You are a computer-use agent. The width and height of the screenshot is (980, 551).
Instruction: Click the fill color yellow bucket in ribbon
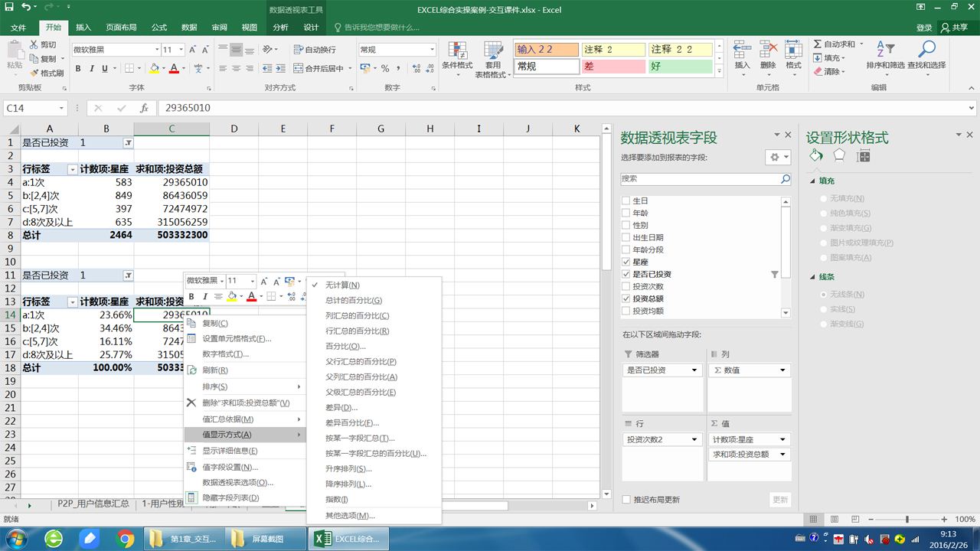click(154, 68)
